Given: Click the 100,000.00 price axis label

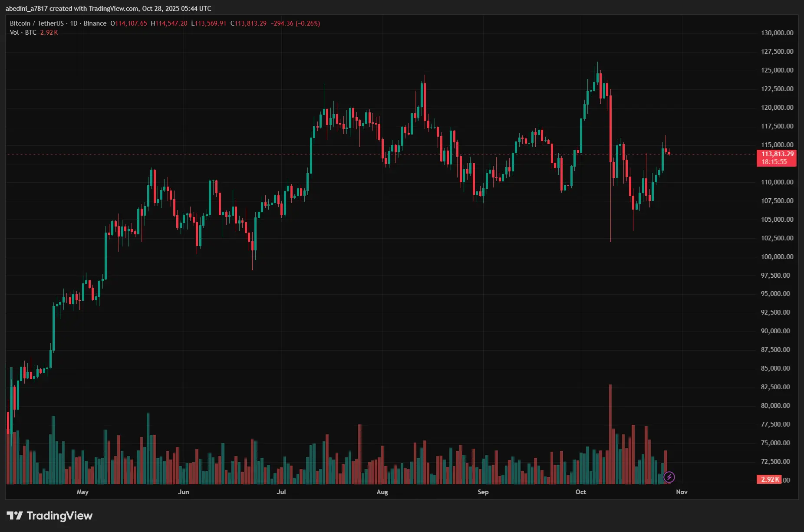Looking at the screenshot, I should (x=777, y=256).
